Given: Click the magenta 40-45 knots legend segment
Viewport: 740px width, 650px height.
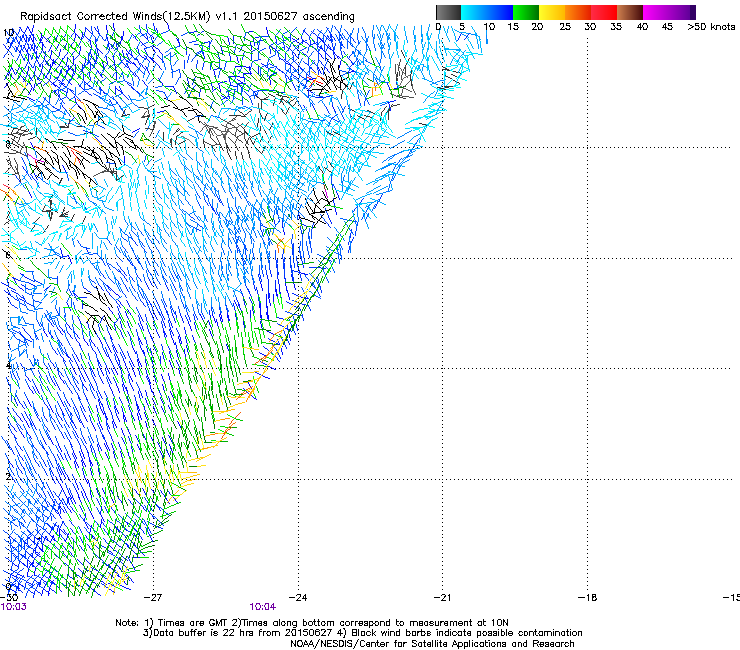Looking at the screenshot, I should [656, 12].
